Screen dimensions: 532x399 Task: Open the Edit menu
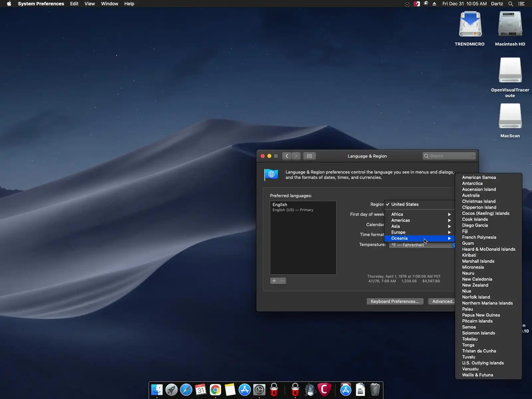[74, 4]
